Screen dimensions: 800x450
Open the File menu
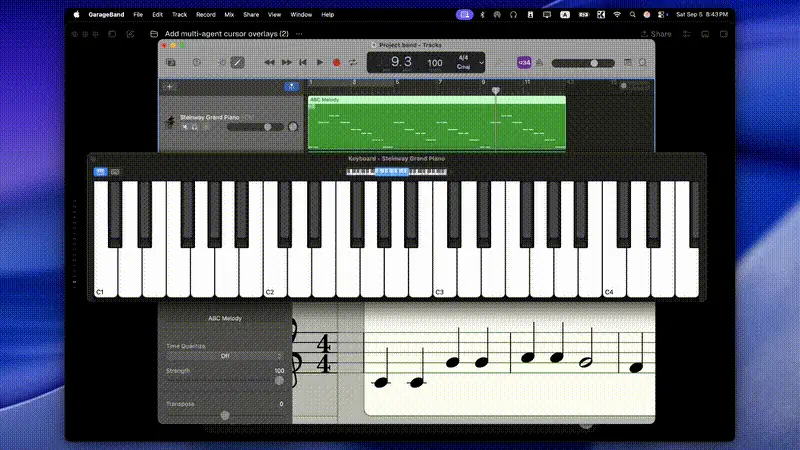coord(138,15)
